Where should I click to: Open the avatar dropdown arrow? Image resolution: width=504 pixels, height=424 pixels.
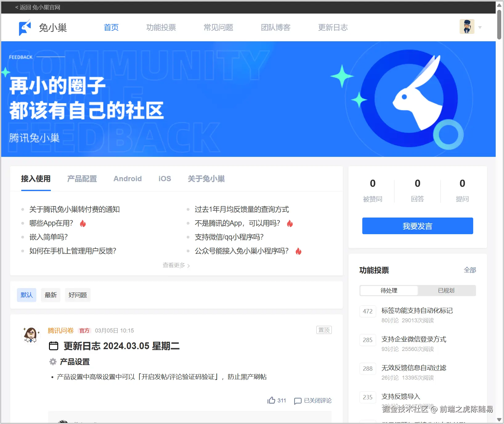click(480, 27)
